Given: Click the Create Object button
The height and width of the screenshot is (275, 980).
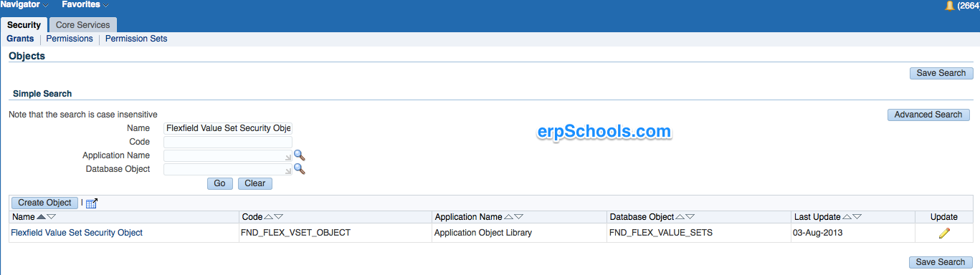Looking at the screenshot, I should point(44,203).
